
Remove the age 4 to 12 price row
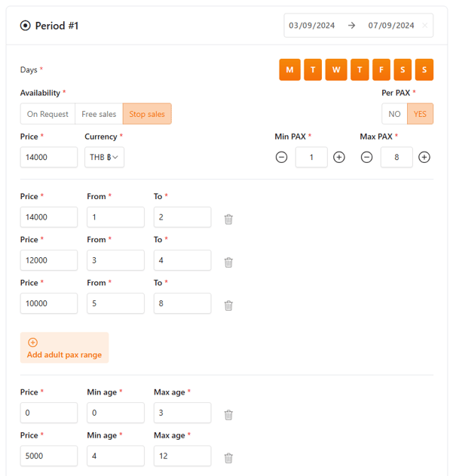coord(228,457)
